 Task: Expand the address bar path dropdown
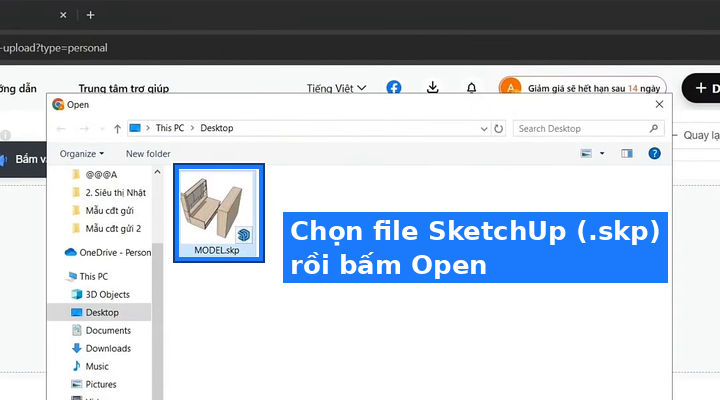484,129
